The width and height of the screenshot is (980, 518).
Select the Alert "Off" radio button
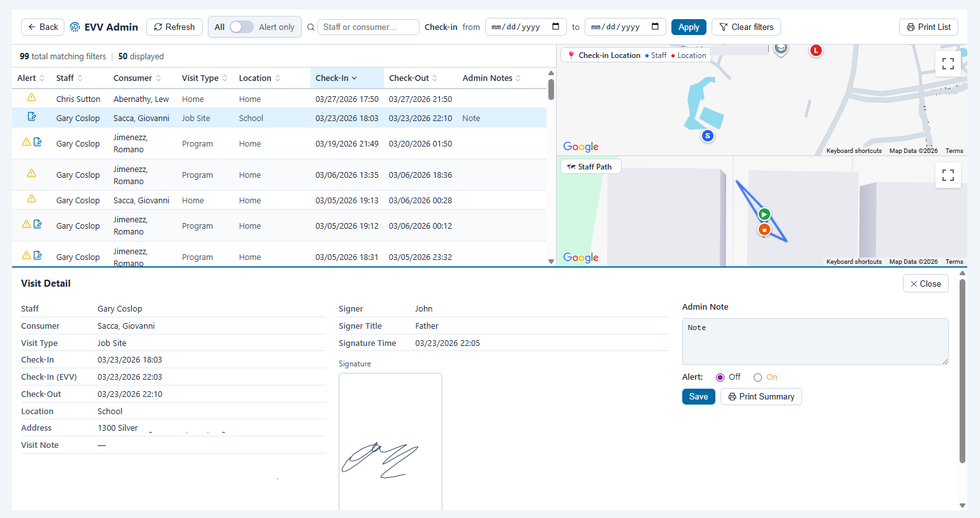[720, 377]
